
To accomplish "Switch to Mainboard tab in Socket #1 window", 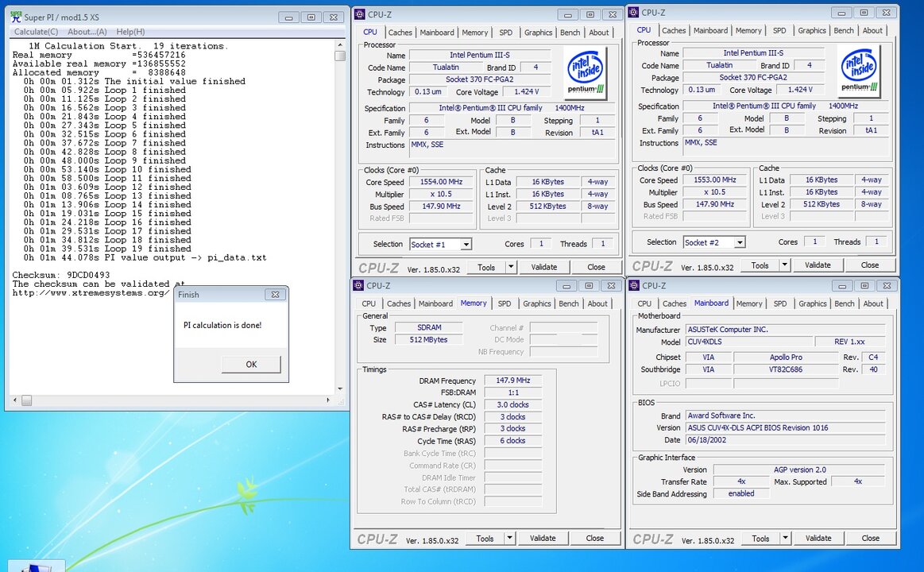I will [437, 33].
